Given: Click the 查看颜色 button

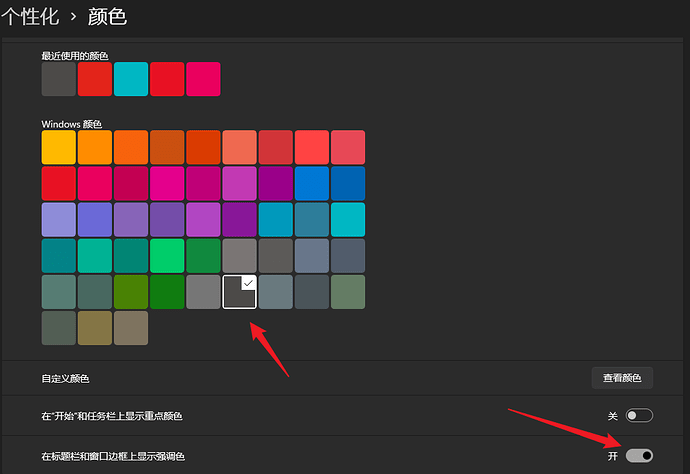Looking at the screenshot, I should coord(623,378).
